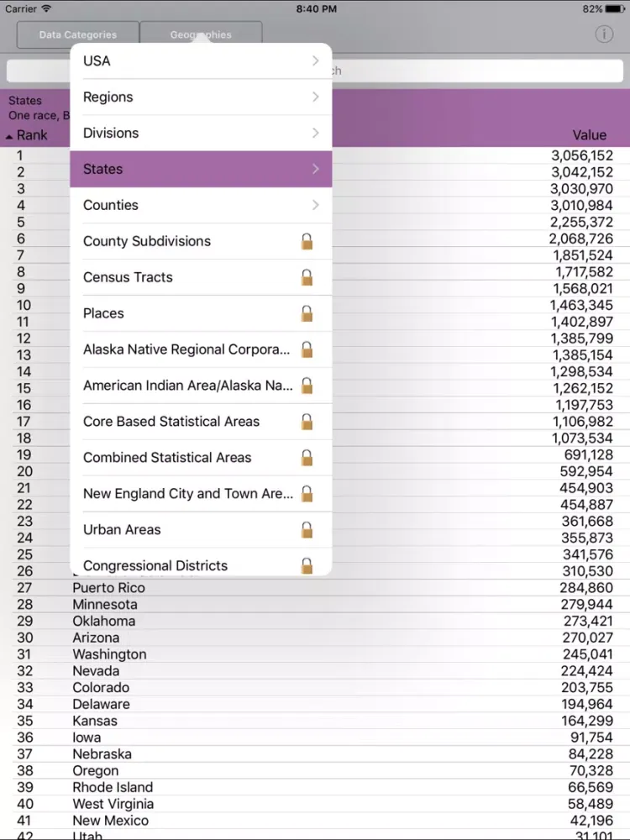Select the Puerto Rico row
Image resolution: width=630 pixels, height=840 pixels.
pos(108,588)
